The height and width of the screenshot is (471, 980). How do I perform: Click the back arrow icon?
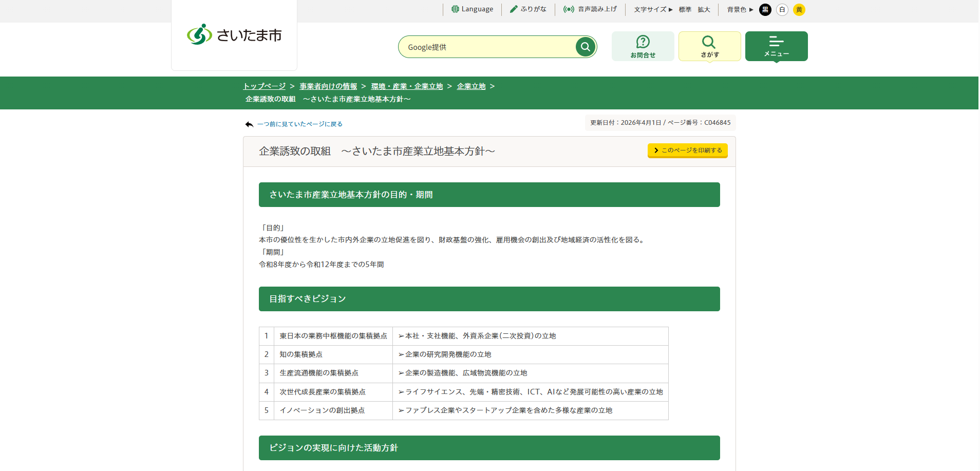click(249, 124)
